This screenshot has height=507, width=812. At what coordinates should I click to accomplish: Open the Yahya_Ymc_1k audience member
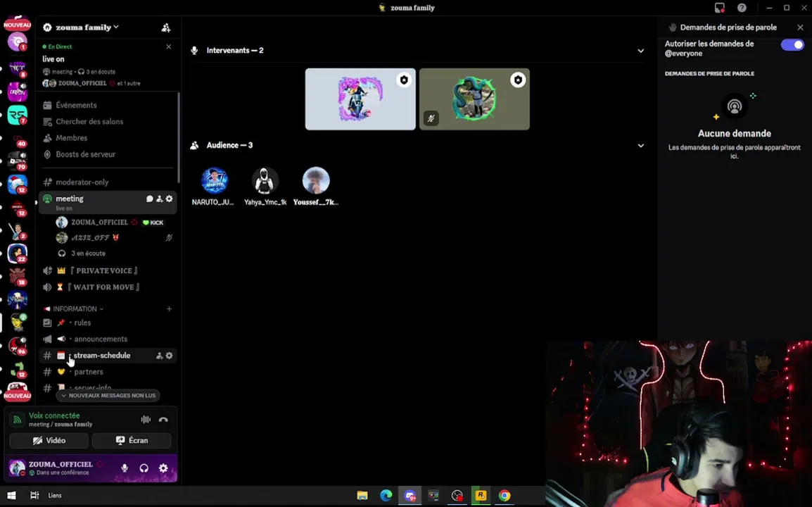point(265,187)
